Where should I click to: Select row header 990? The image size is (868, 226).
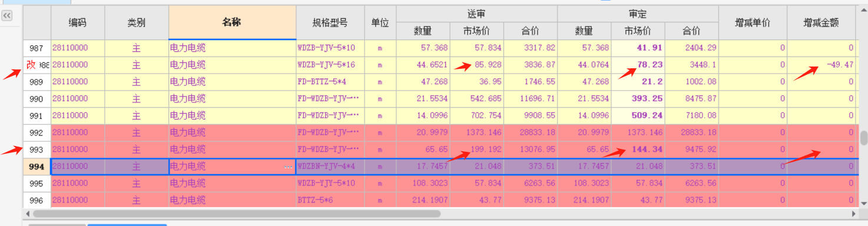pos(37,99)
